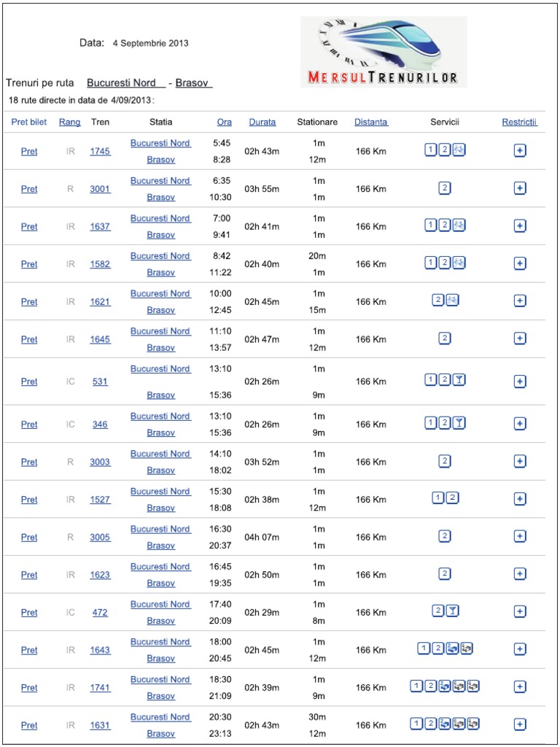This screenshot has height=747, width=560.
Task: Open the Pret link for train 1582
Action: click(x=29, y=264)
